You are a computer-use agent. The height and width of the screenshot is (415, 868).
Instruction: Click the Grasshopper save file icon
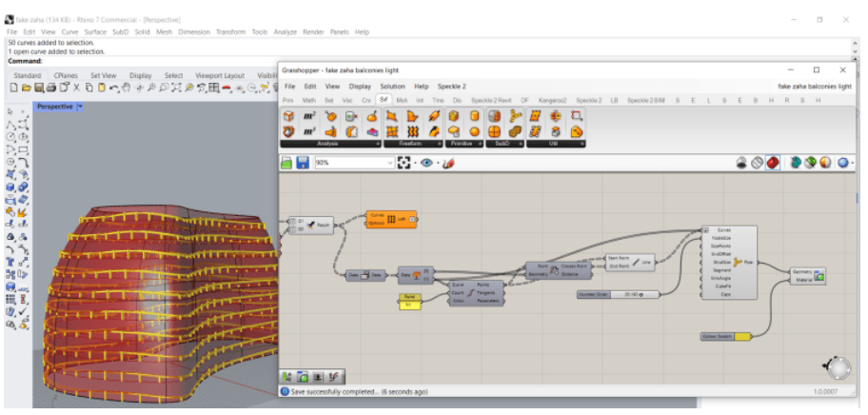coord(303,163)
